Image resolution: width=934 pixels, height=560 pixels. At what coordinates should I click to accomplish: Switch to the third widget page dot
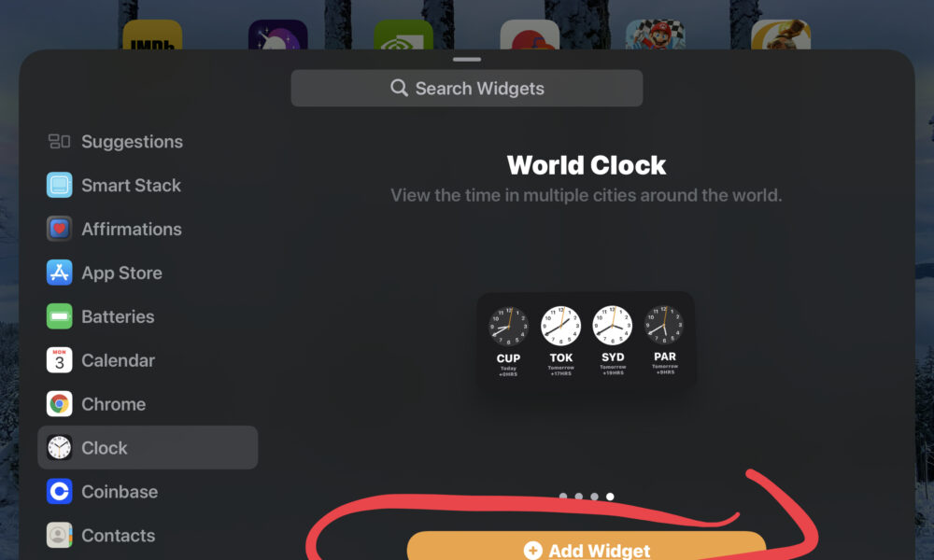(x=594, y=496)
